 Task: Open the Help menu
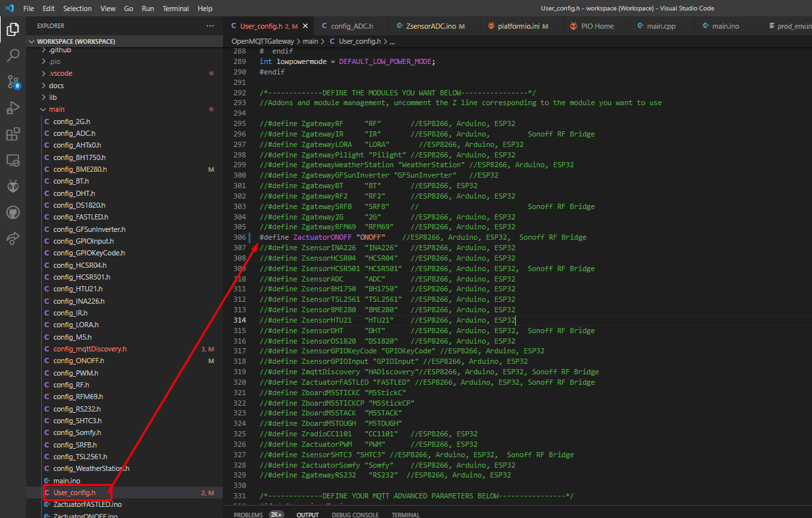(205, 8)
